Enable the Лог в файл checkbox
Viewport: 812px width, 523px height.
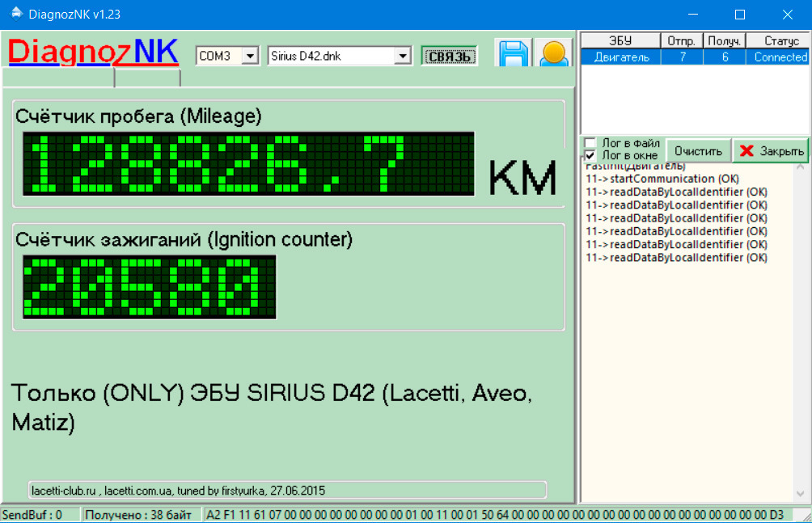pos(590,143)
